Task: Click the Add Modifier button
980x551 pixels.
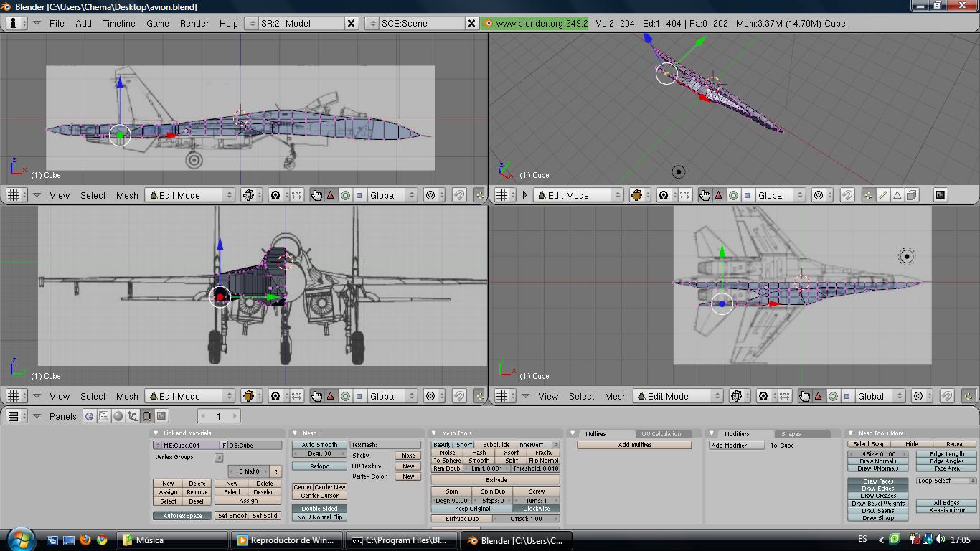Action: coord(728,446)
